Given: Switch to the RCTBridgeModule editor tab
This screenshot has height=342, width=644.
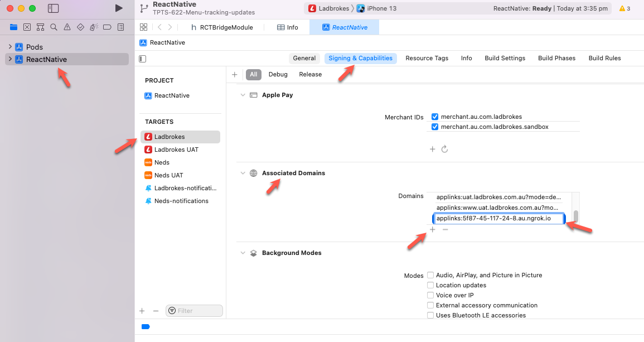Looking at the screenshot, I should click(x=222, y=27).
